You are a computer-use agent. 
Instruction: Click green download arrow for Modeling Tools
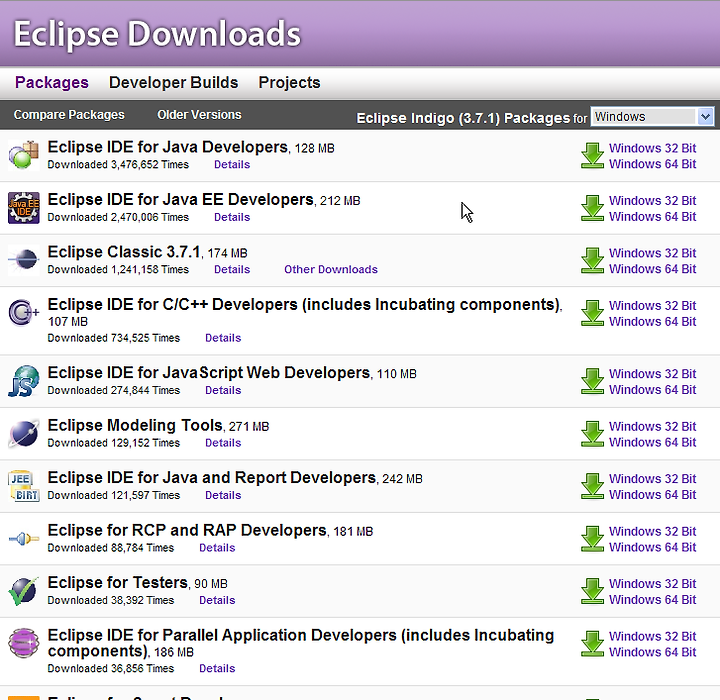592,434
